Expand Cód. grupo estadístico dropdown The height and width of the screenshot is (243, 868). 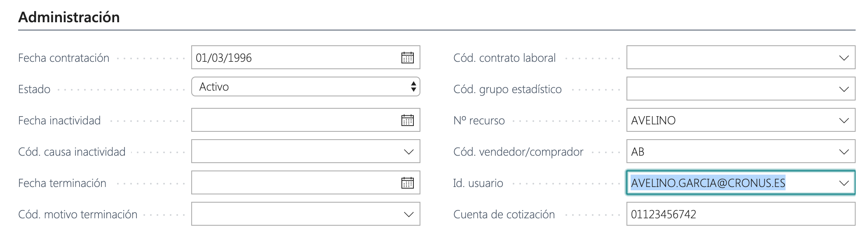pos(844,89)
